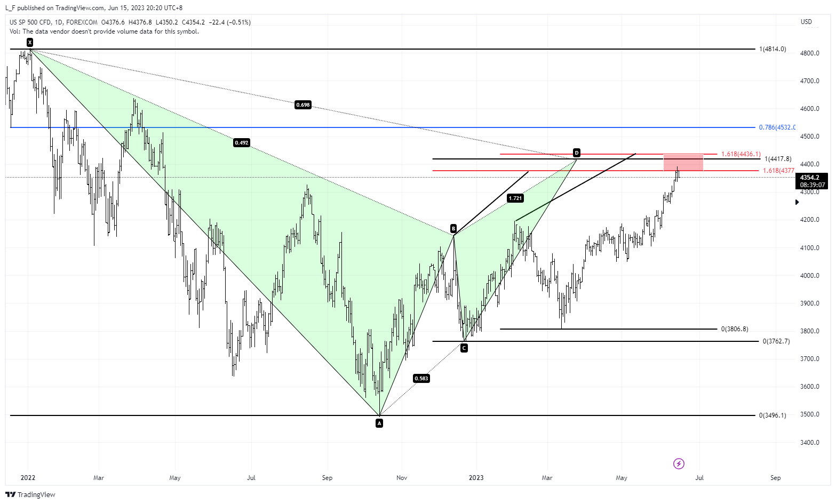Select the blue 0.786(4532.0 level label
836x504 pixels.
[x=777, y=127]
